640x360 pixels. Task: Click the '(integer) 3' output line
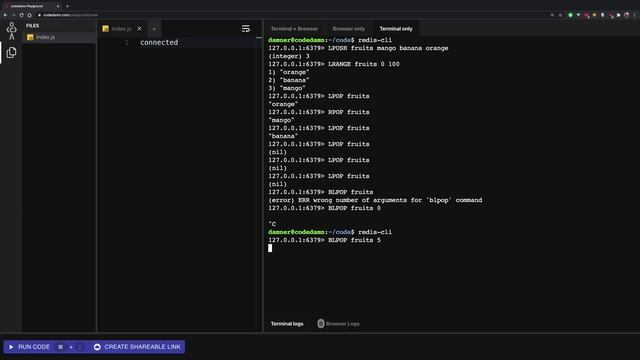tap(289, 56)
